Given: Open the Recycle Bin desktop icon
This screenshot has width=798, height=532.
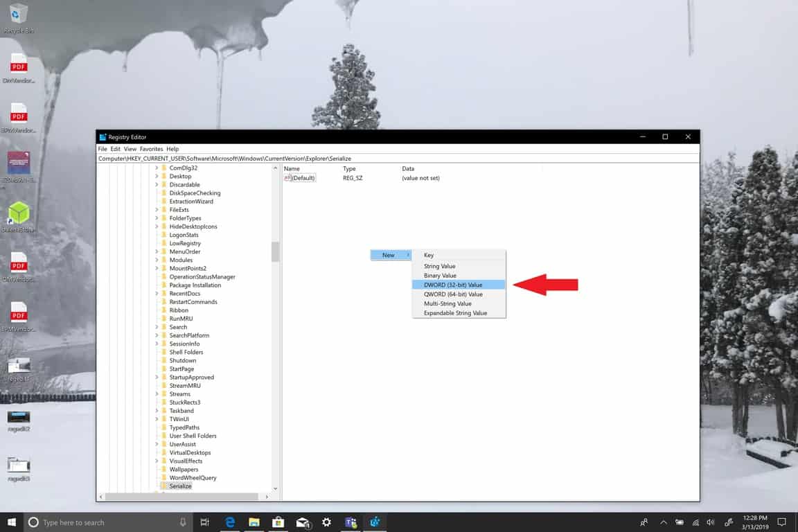Looking at the screenshot, I should (x=19, y=17).
